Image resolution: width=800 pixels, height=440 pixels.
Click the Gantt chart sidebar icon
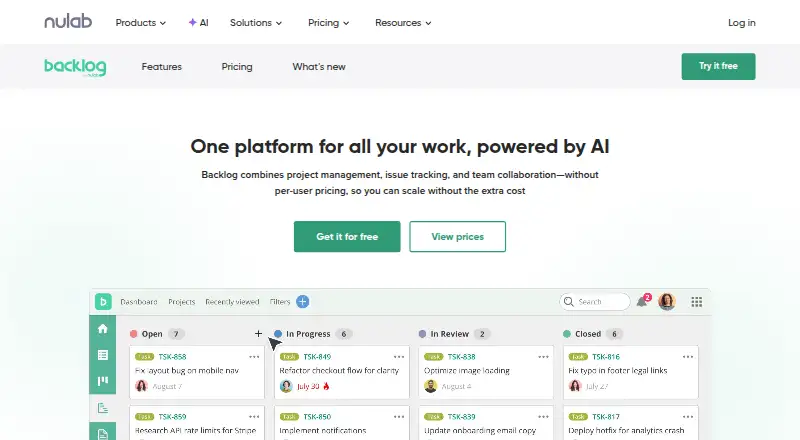(103, 408)
